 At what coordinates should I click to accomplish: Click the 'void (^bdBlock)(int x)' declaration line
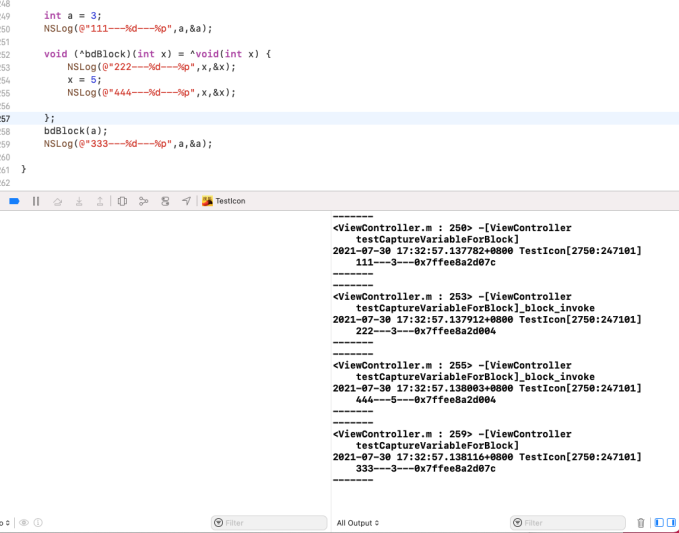point(158,55)
